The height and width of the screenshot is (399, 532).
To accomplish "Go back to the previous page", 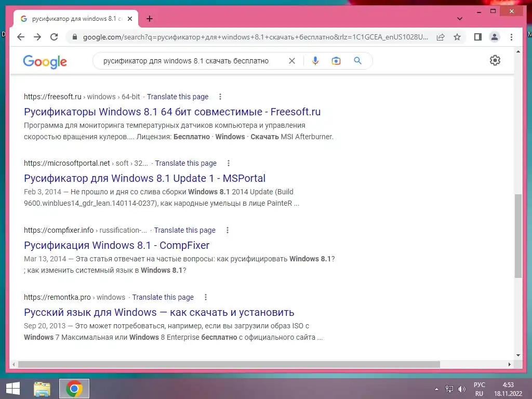I will click(x=21, y=37).
